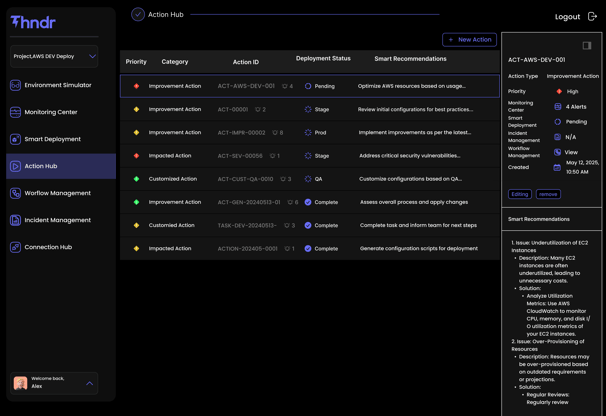
Task: Click the remove button in details panel
Action: (x=548, y=194)
